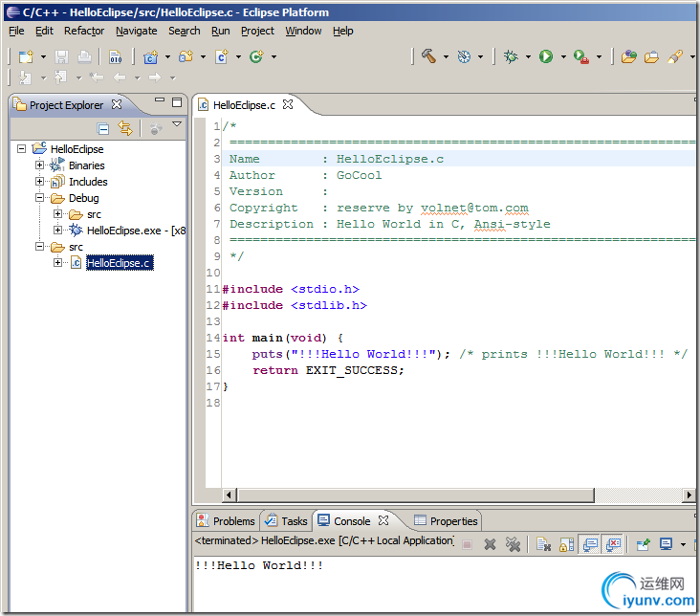Click the New toolbar icon
The width and height of the screenshot is (700, 616).
point(25,56)
